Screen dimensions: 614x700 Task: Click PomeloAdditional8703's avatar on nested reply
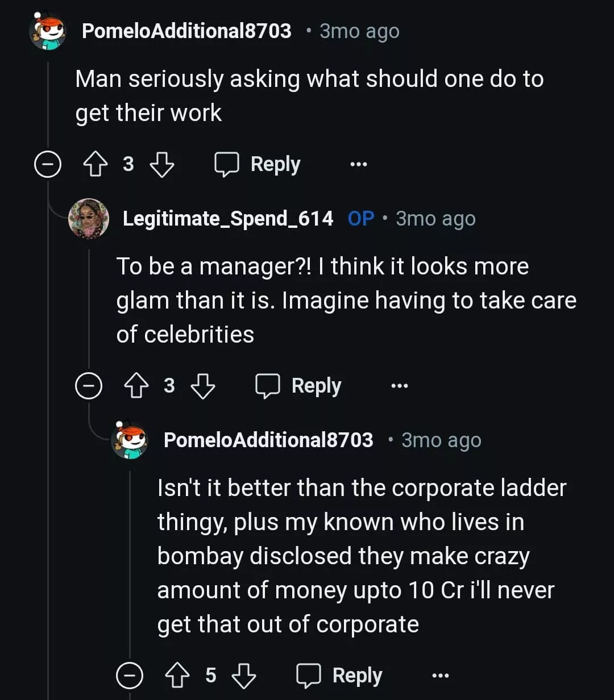[130, 440]
